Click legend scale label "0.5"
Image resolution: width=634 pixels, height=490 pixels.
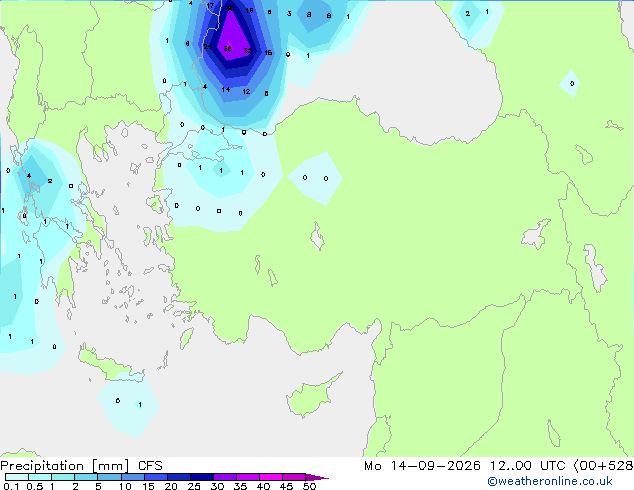click(35, 486)
